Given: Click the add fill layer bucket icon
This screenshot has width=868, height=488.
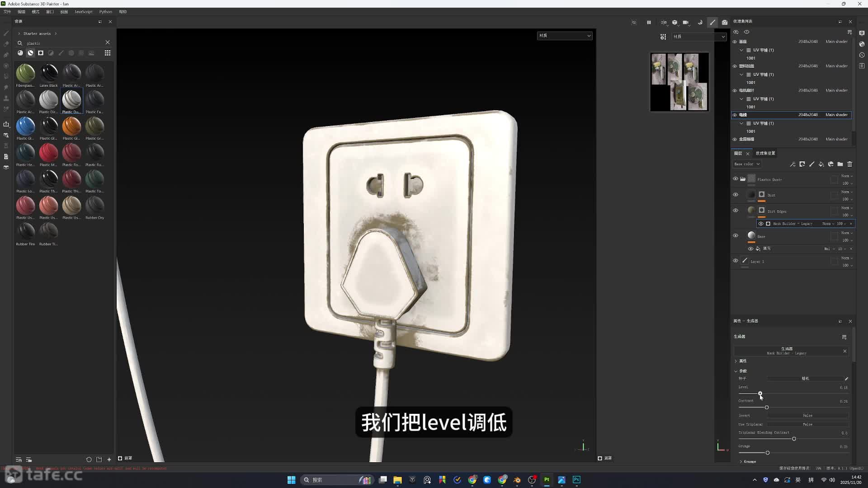Looking at the screenshot, I should pyautogui.click(x=821, y=164).
